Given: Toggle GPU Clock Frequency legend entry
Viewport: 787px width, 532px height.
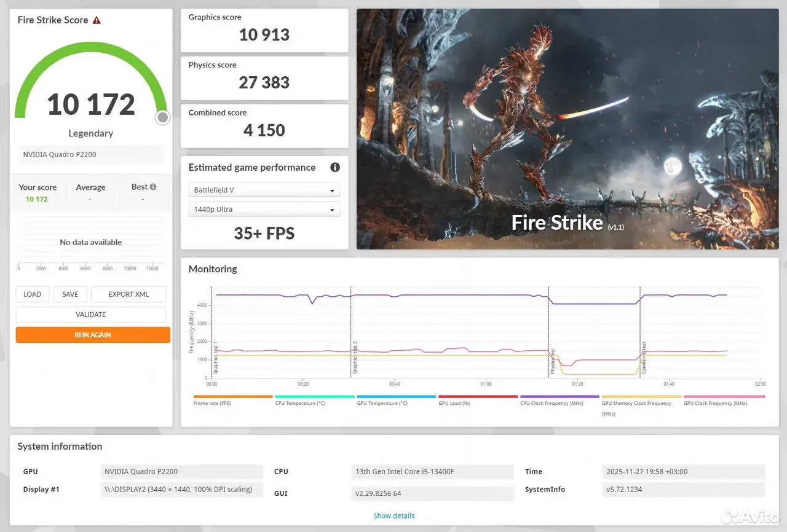Looking at the screenshot, I should pos(723,401).
